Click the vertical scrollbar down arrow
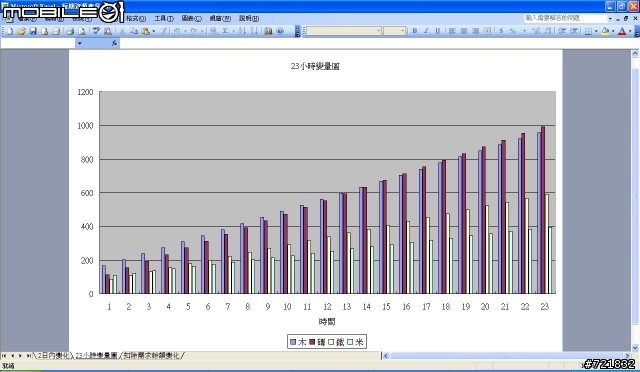 [x=635, y=347]
